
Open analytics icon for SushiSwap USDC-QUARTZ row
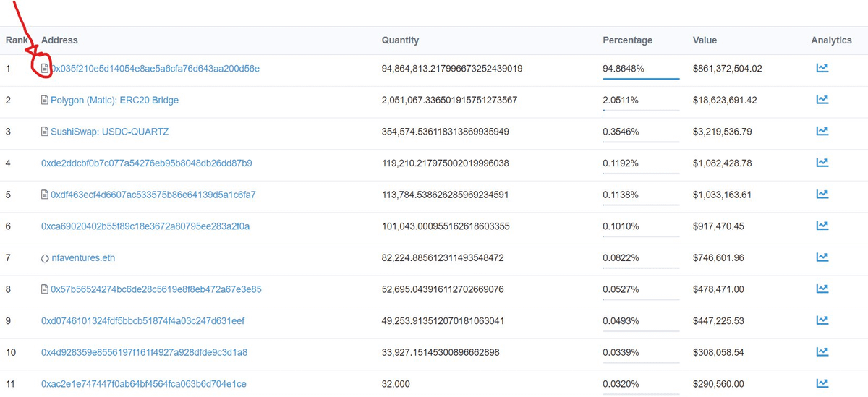(x=822, y=132)
